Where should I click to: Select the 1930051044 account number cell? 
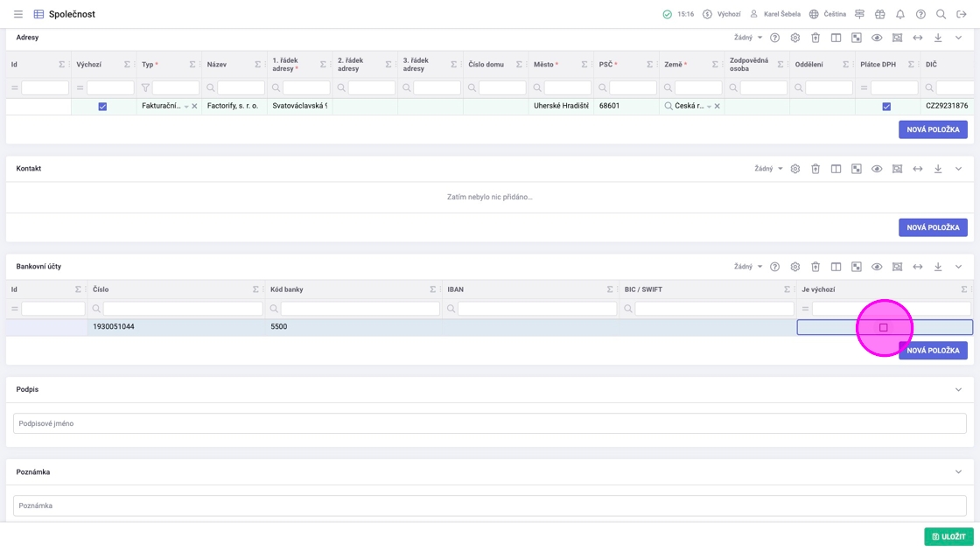[175, 327]
